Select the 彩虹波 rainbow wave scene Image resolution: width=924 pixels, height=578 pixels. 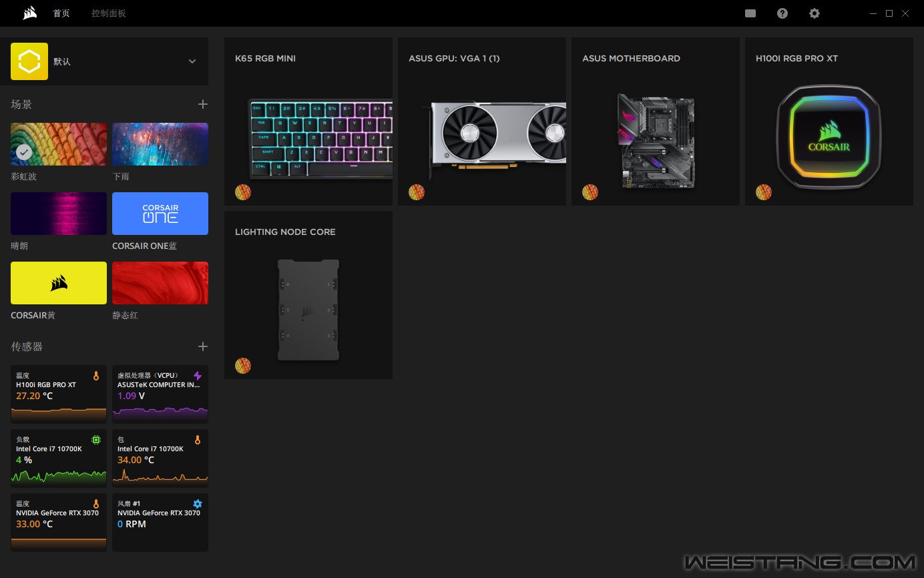tap(59, 144)
